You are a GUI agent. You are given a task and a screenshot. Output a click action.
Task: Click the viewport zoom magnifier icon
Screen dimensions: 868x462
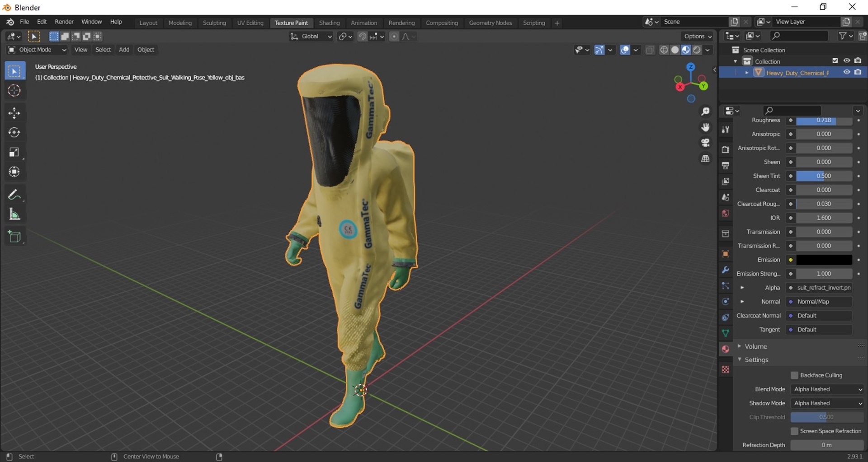point(705,112)
